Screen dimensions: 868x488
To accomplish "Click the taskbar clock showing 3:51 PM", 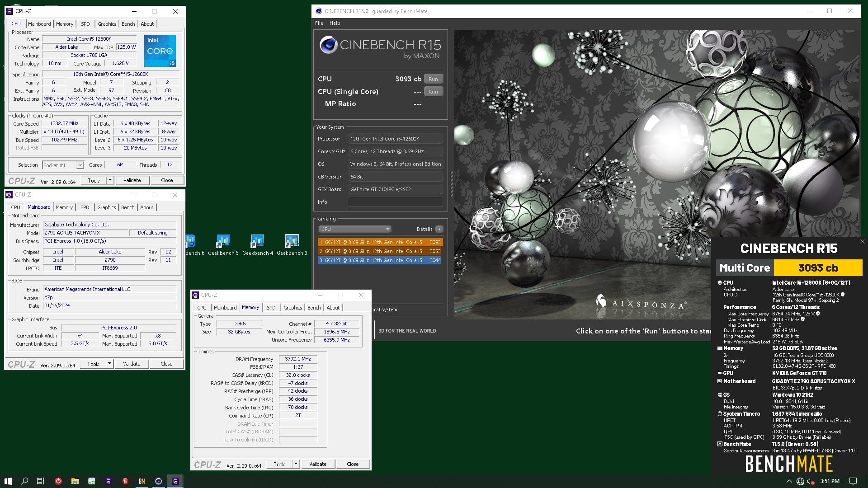I will [x=830, y=481].
